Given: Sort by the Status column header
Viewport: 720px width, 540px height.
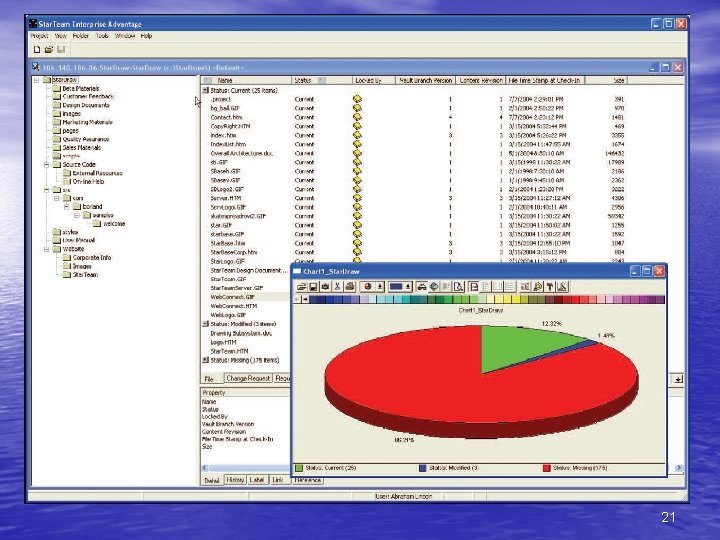Looking at the screenshot, I should tap(321, 80).
